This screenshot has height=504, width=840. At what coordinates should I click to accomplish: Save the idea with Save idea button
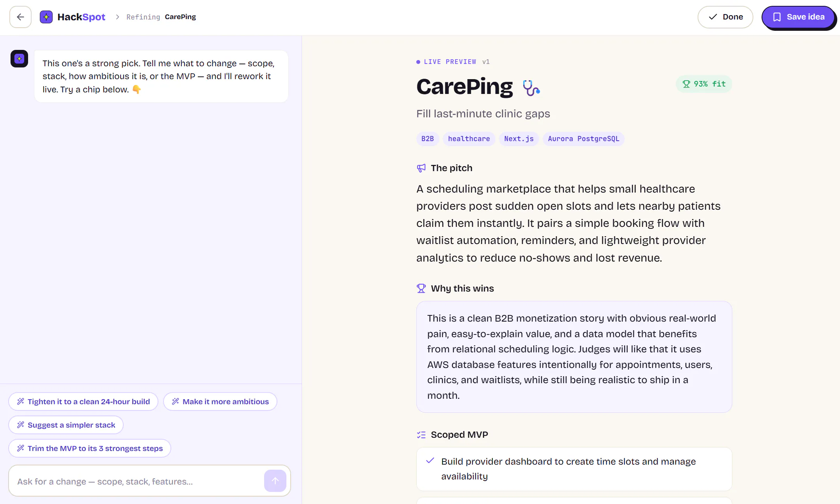click(798, 17)
